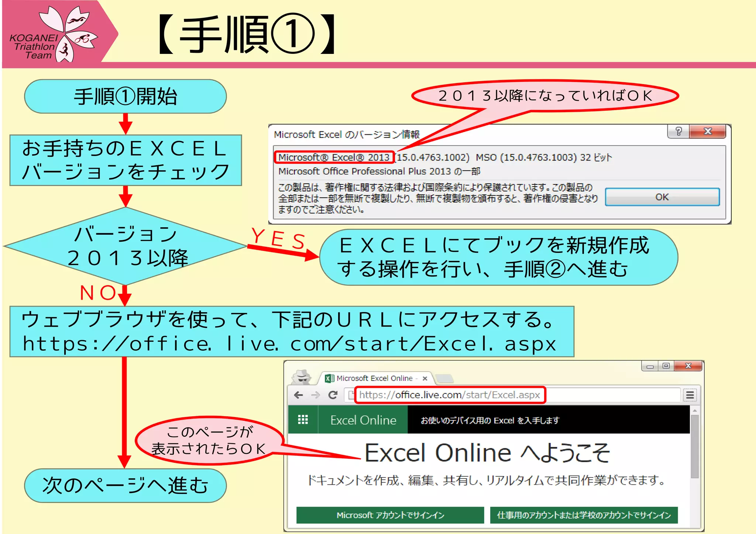756x534 pixels.
Task: Close the Microsoft Excel version info dialog
Action: 707,131
